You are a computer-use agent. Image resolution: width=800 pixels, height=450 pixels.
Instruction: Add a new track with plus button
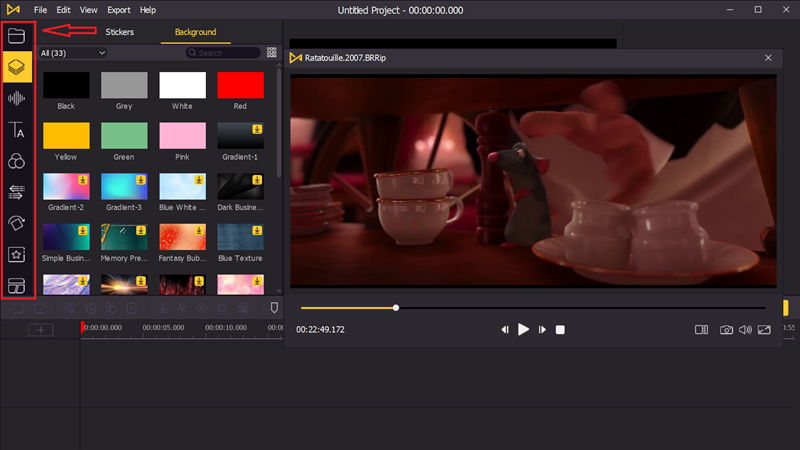point(41,330)
